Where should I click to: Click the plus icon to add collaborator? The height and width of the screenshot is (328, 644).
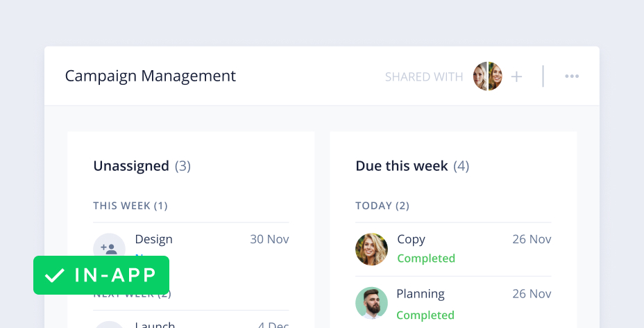(x=516, y=76)
